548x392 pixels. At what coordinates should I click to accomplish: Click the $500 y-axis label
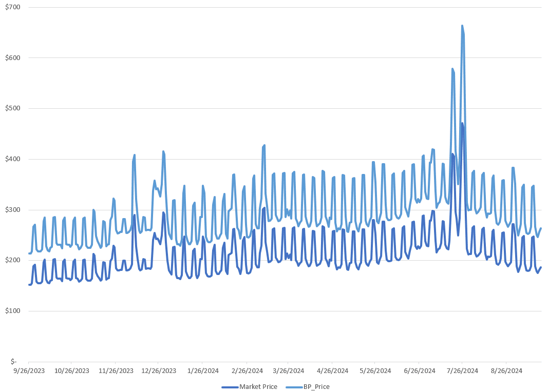point(13,108)
